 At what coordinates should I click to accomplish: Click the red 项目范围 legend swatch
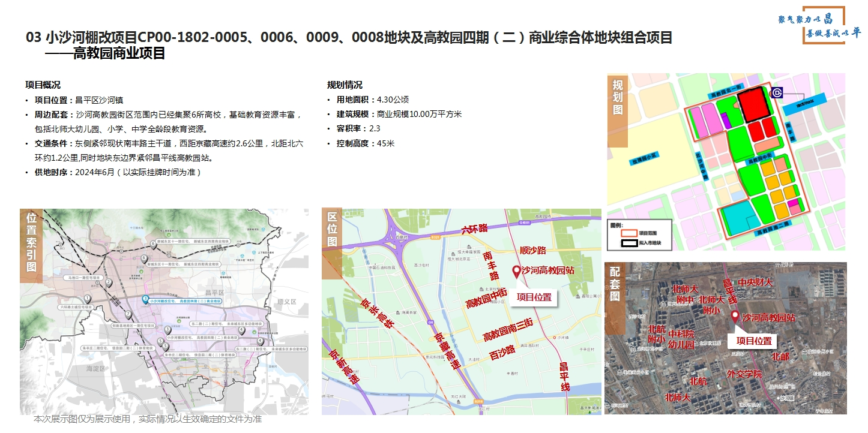tap(628, 233)
